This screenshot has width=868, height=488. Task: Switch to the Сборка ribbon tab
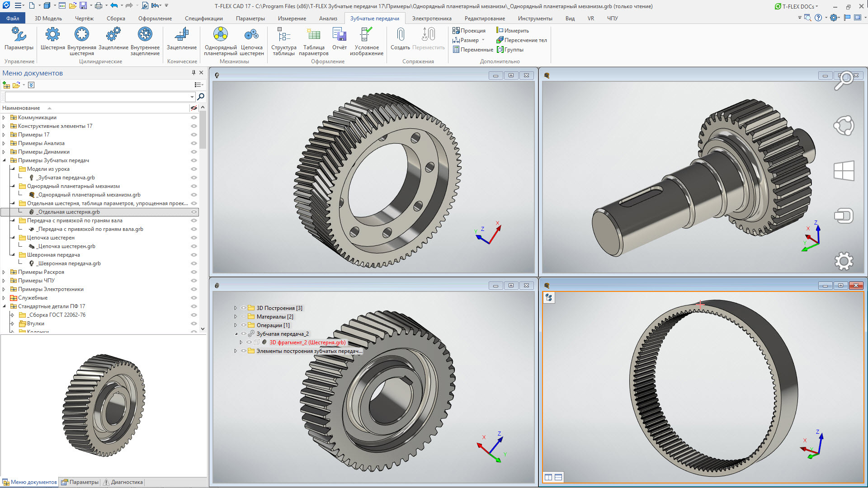click(116, 19)
